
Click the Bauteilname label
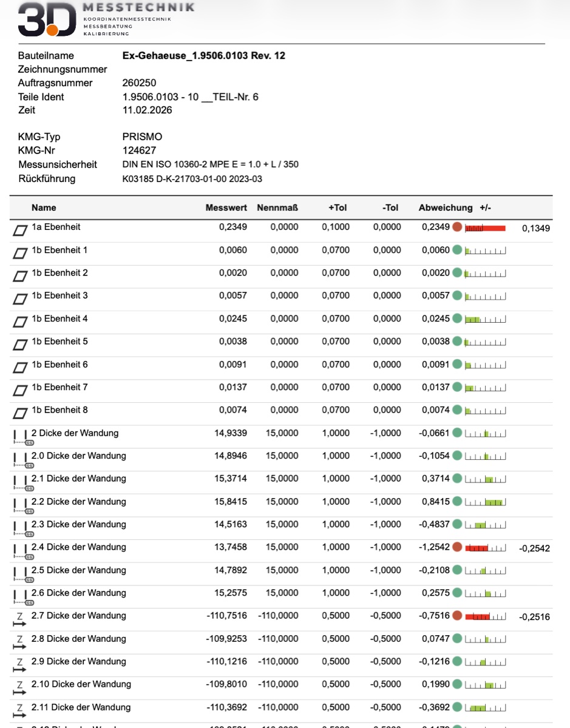coord(46,56)
